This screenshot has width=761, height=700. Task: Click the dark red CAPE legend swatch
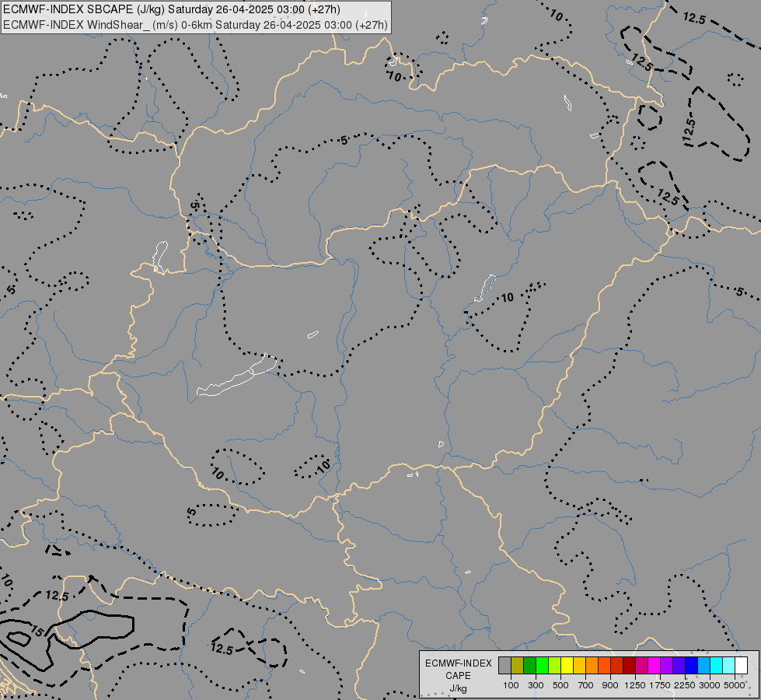(629, 665)
